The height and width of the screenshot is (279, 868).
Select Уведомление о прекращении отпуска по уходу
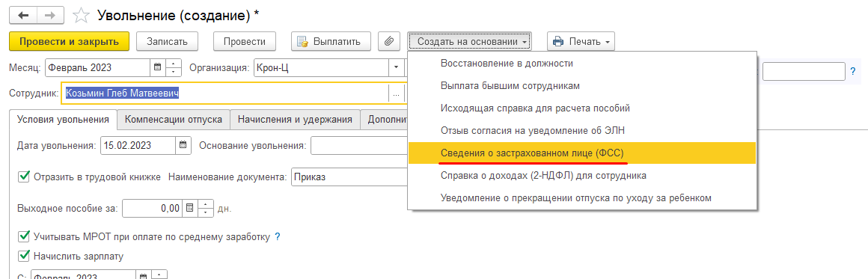(582, 197)
